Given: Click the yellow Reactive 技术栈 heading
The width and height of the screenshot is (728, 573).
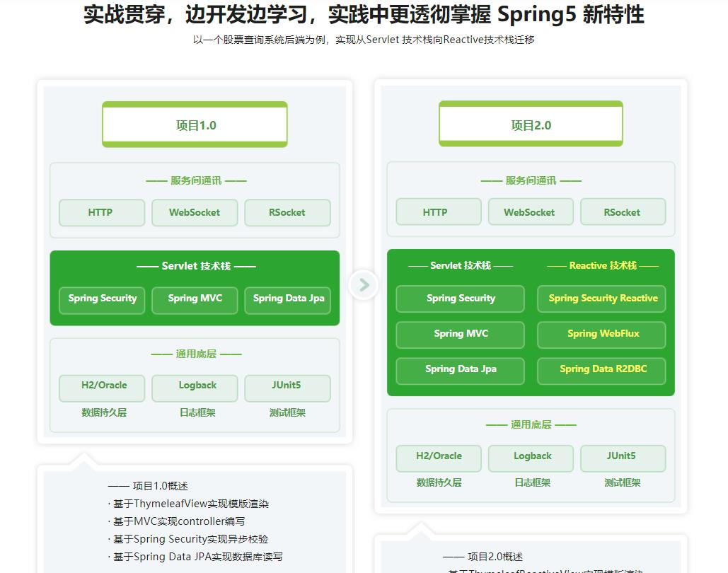Looking at the screenshot, I should tap(603, 265).
